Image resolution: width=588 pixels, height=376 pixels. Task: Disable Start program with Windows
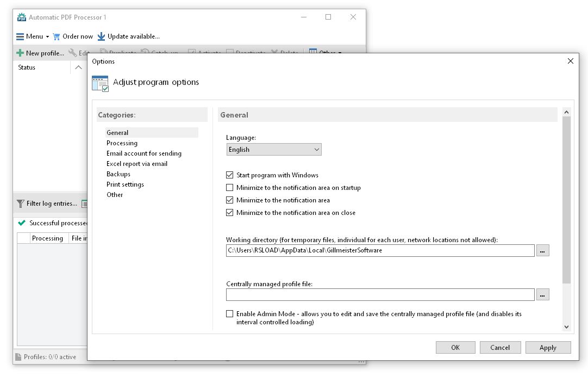230,175
